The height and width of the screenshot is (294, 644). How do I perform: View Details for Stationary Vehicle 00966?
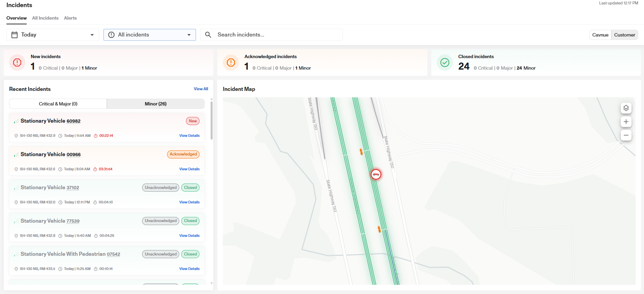(x=189, y=169)
